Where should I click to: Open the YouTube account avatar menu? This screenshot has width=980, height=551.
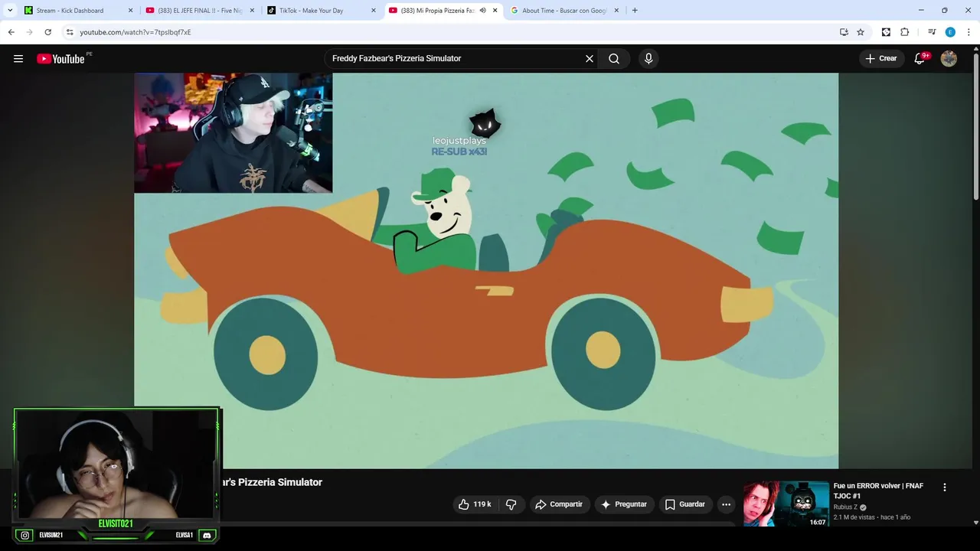(x=949, y=59)
